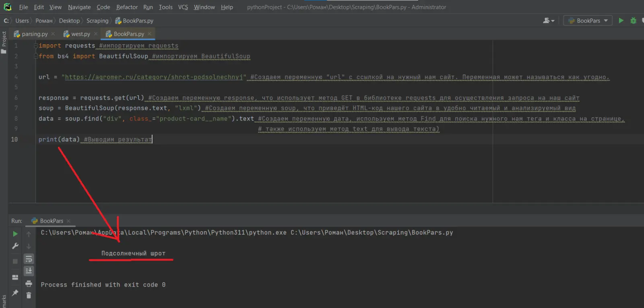644x308 pixels.
Task: Select the BookPars.py editor tab
Action: coord(129,34)
